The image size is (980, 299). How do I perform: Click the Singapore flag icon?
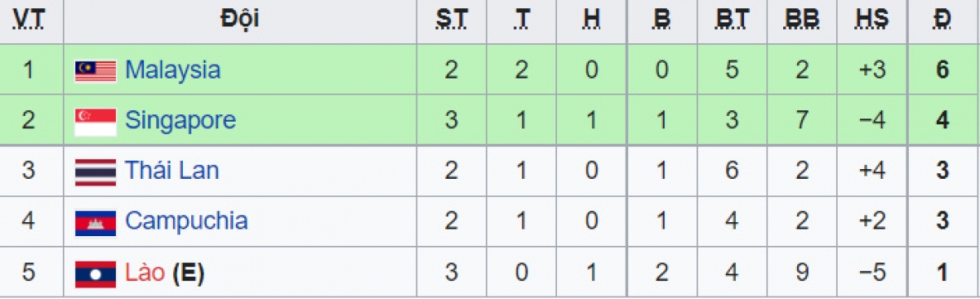96,122
